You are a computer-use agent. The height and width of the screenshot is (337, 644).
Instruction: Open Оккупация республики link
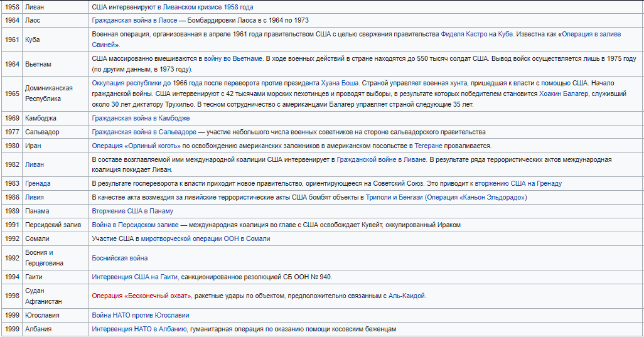[127, 83]
